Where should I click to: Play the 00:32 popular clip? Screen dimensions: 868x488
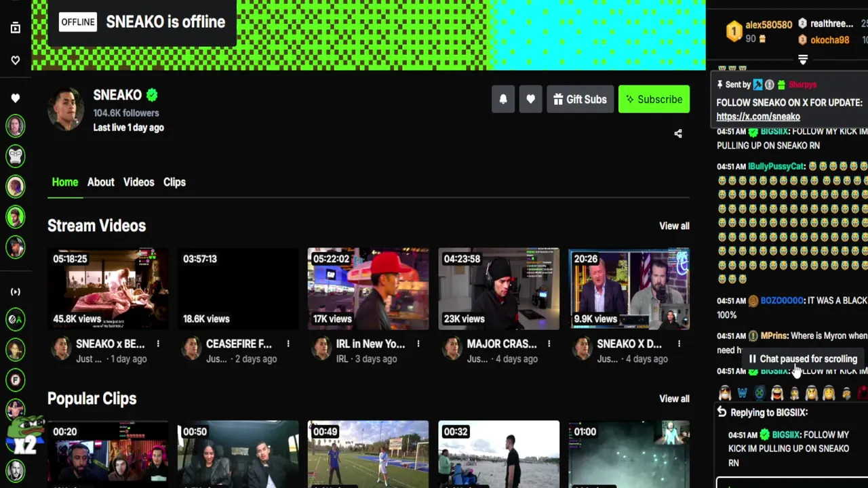tap(498, 454)
